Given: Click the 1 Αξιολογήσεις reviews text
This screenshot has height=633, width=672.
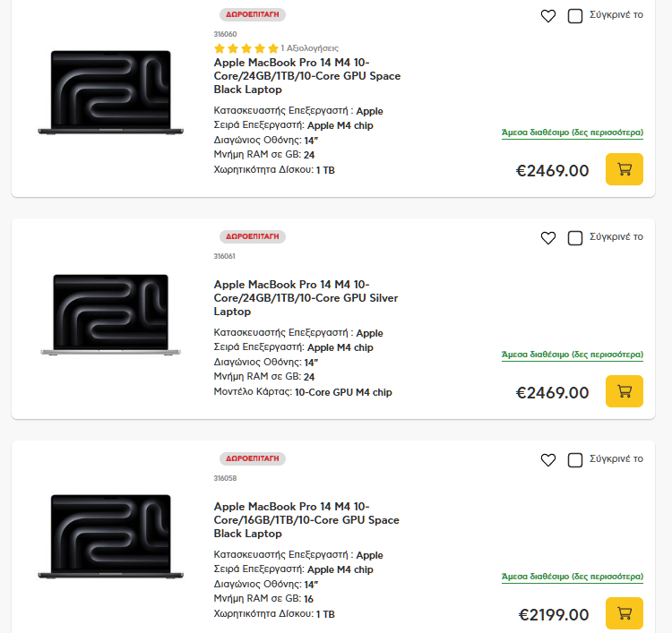Looking at the screenshot, I should coord(310,48).
